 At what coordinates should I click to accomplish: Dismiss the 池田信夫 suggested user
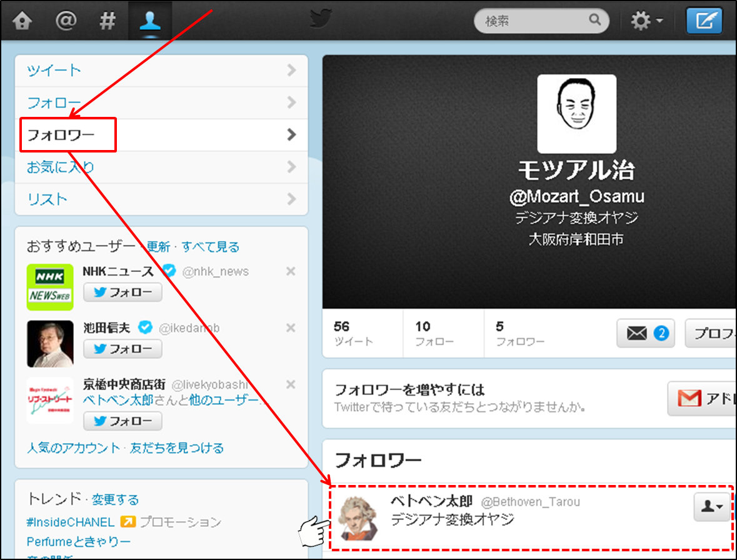pos(290,328)
